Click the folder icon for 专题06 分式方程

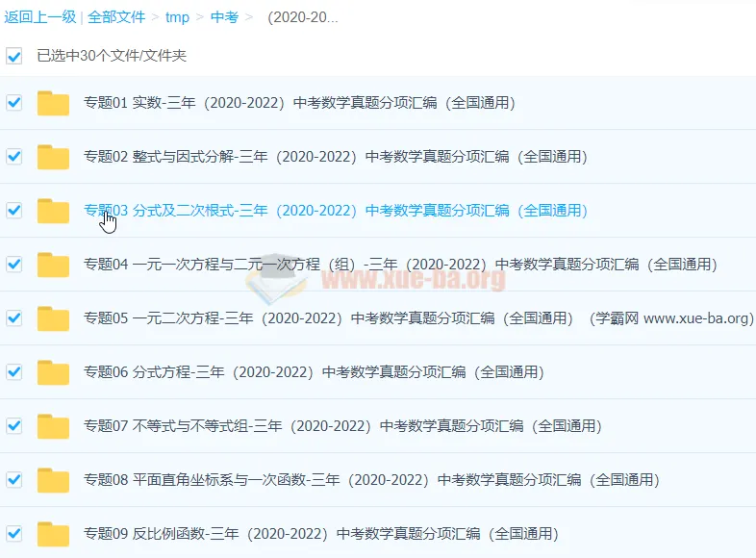53,372
